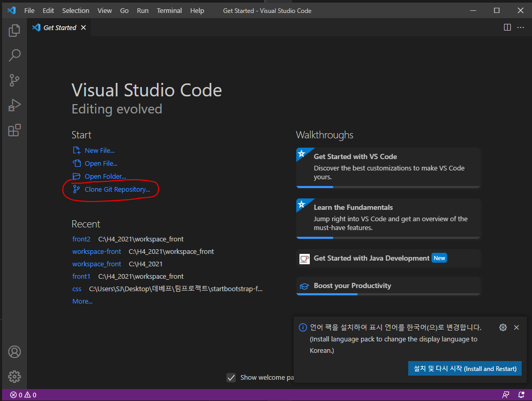Screen dimensions: 532x401
Task: Click the Java Development coffee cup icon
Action: [305, 259]
